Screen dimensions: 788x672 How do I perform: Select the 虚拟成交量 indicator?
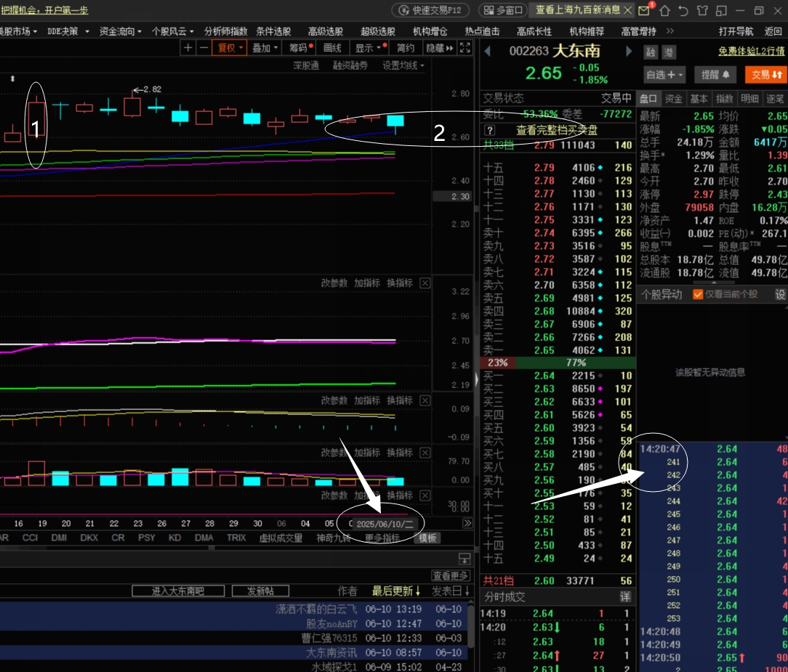[281, 538]
